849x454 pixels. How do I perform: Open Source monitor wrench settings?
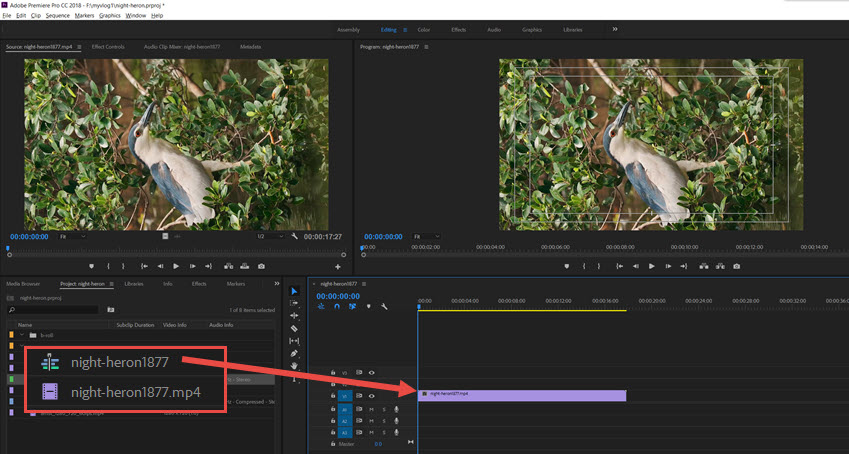295,237
